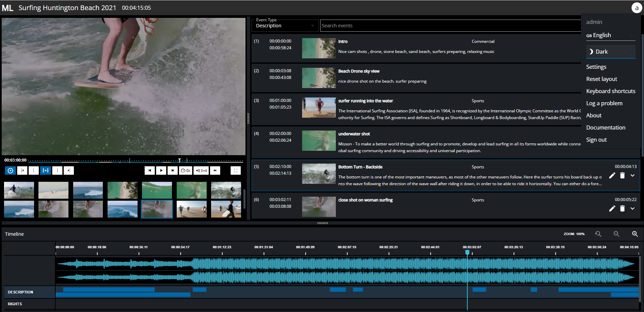644x312 pixels.
Task: Delete the close shot on woman surfing event
Action: tap(622, 208)
